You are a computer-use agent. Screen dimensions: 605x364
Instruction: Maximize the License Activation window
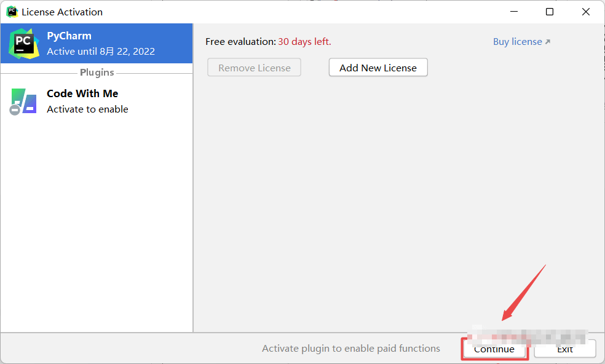550,12
